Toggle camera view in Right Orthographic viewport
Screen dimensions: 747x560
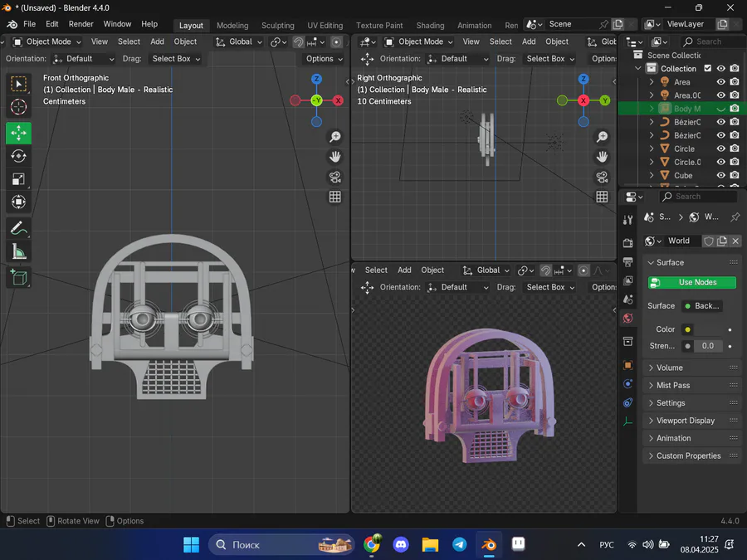603,178
